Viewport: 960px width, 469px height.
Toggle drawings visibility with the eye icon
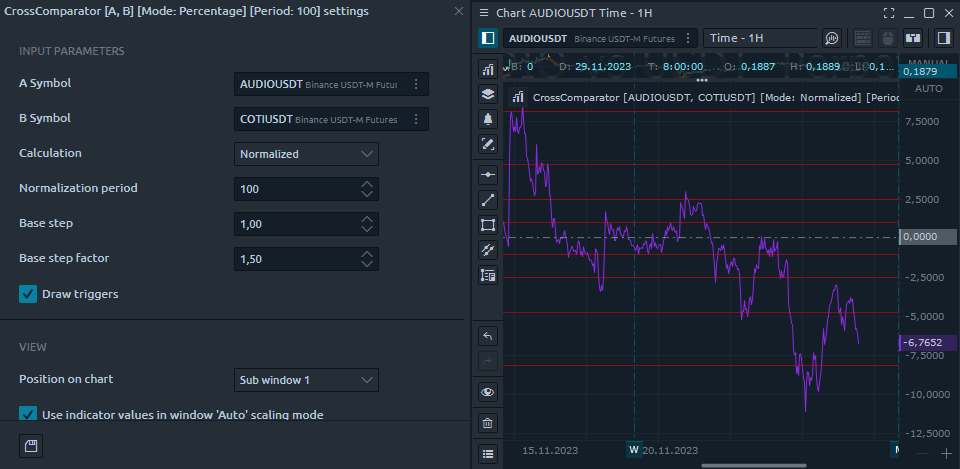[488, 392]
